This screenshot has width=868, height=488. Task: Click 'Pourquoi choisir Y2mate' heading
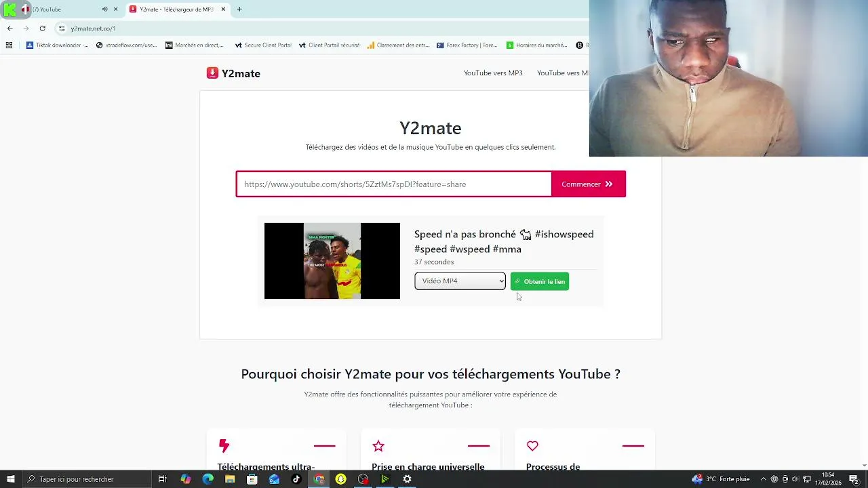coord(431,374)
